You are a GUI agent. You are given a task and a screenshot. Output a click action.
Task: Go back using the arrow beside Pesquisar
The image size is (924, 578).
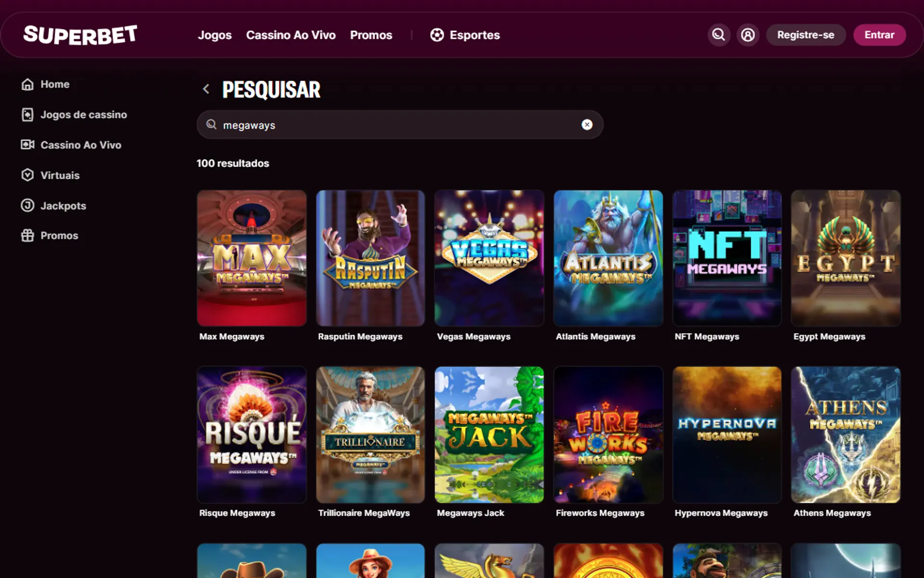click(206, 89)
